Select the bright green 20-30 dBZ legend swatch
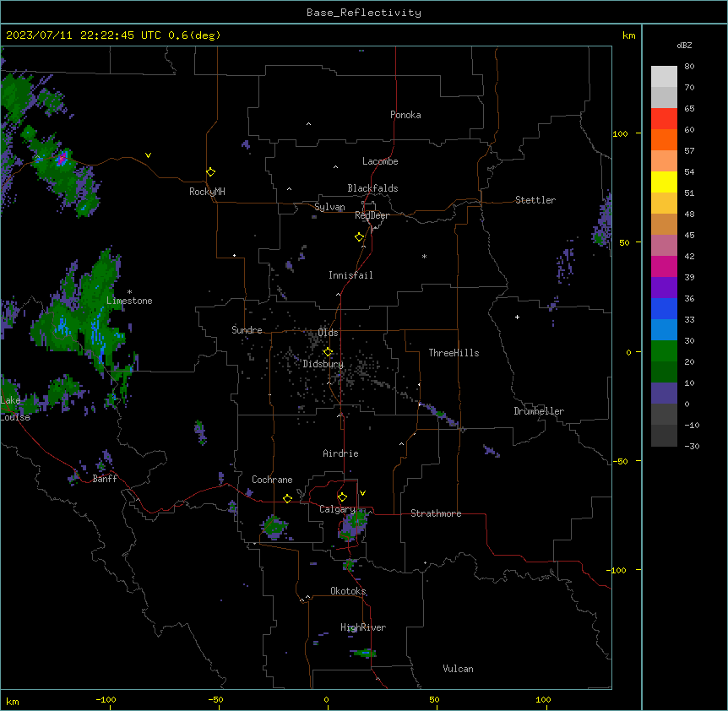This screenshot has width=728, height=711. click(x=664, y=351)
